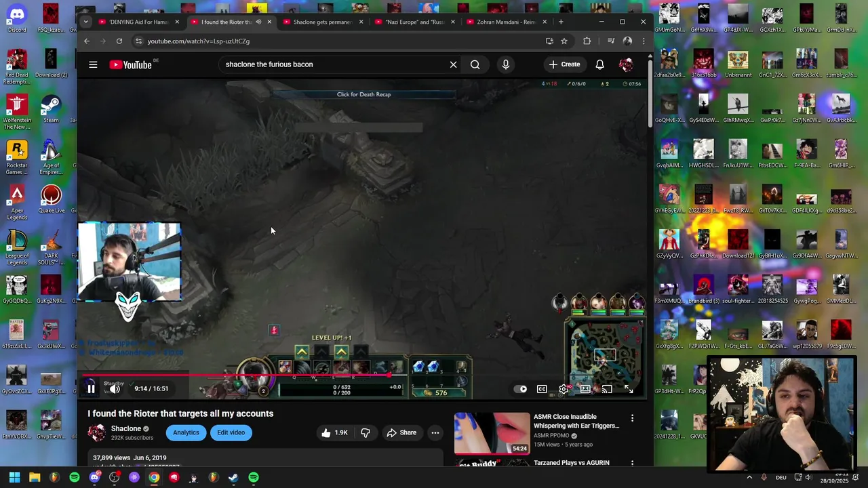Open the YouTube guide hamburger menu
This screenshot has height=488, width=868.
coord(93,64)
